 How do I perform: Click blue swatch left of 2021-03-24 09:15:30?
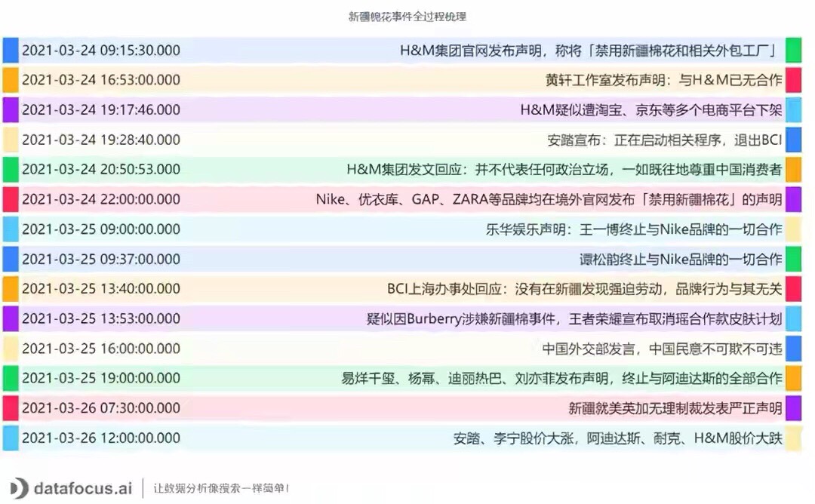(x=11, y=51)
